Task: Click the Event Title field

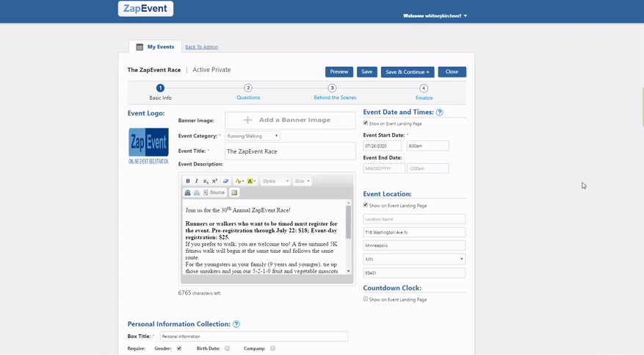Action: coord(290,151)
